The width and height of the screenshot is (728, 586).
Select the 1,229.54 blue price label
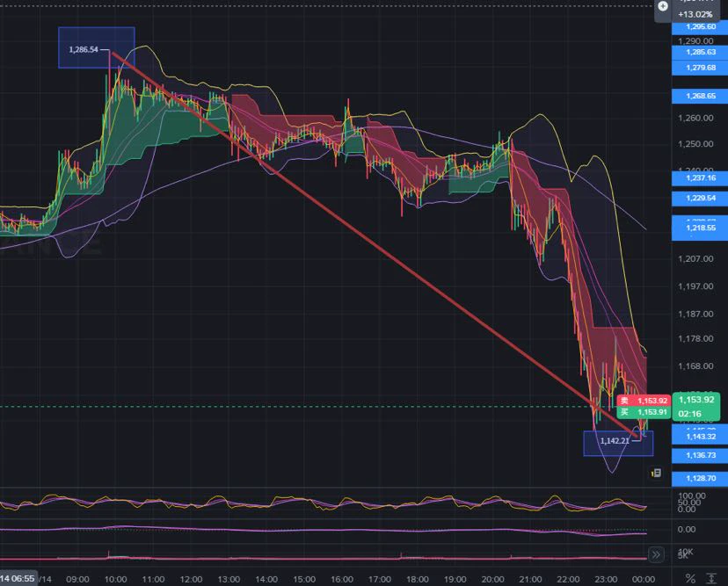pos(700,199)
